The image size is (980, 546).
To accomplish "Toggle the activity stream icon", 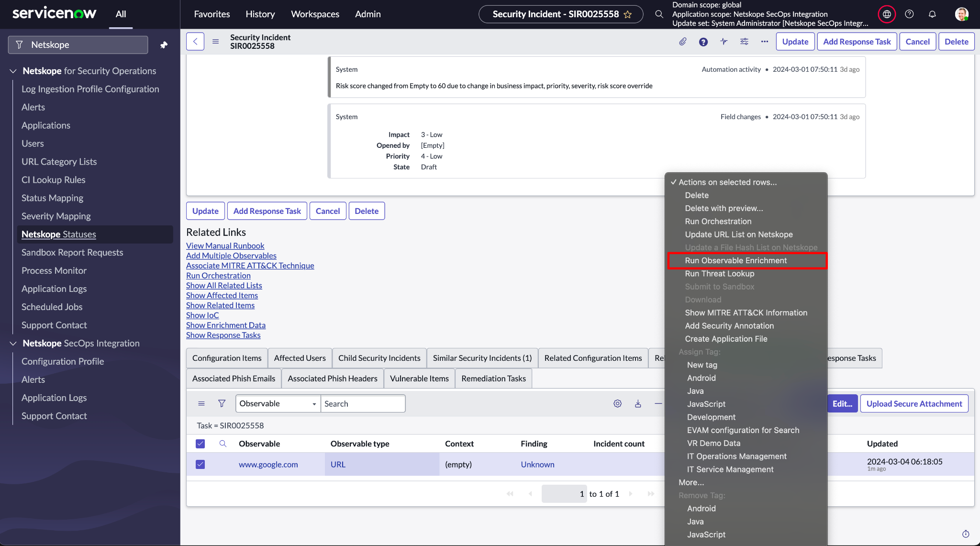I will pos(724,42).
